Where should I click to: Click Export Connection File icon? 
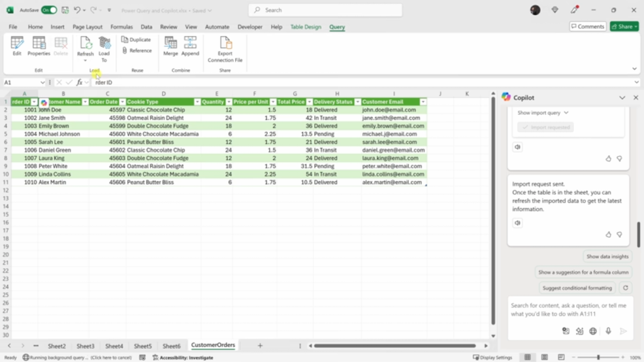225,49
